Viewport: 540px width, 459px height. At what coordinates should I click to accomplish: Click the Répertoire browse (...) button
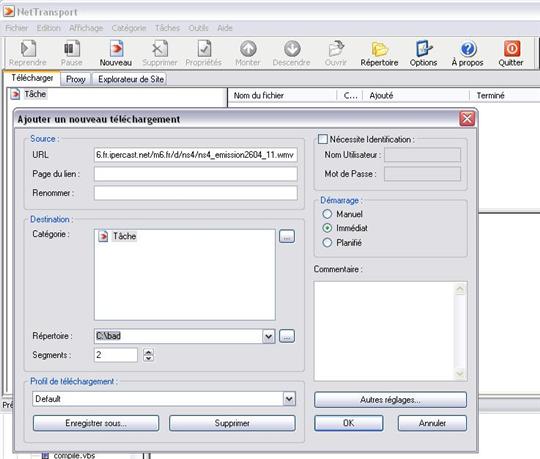(x=287, y=336)
